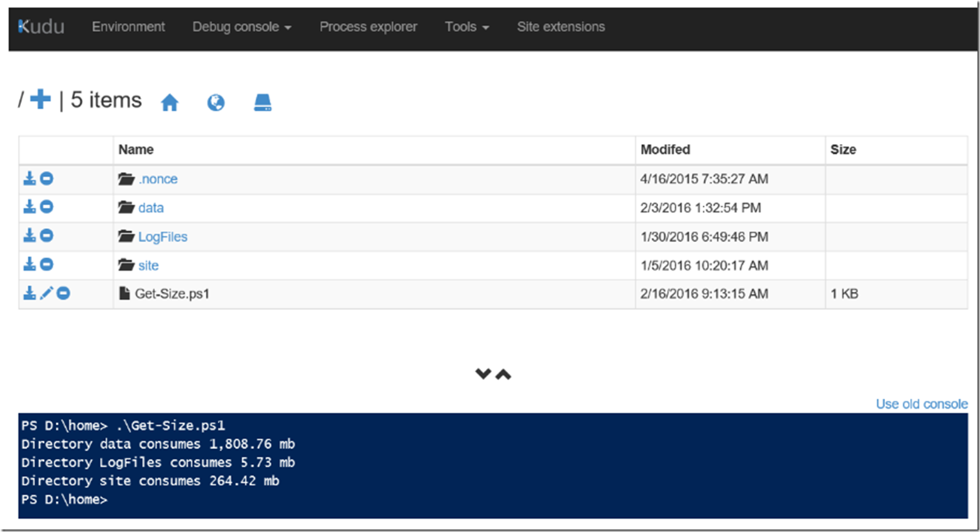Click the globe icon for site root

(216, 103)
